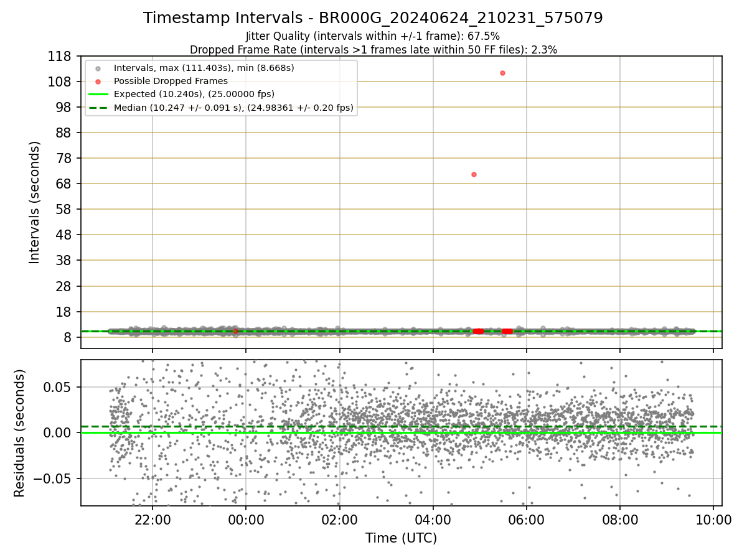Click the "−0.05" residuals tick label
Viewport: 747px width, 560px height.
52,478
